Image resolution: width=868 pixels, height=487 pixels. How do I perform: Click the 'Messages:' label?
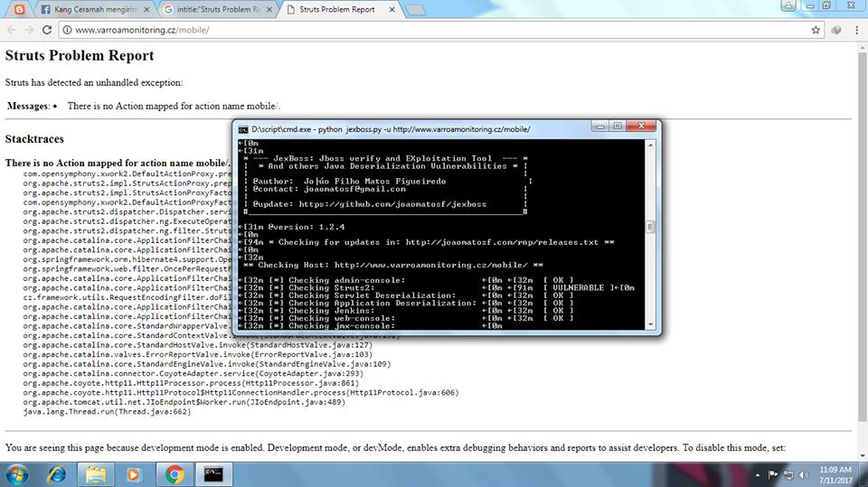pyautogui.click(x=28, y=106)
